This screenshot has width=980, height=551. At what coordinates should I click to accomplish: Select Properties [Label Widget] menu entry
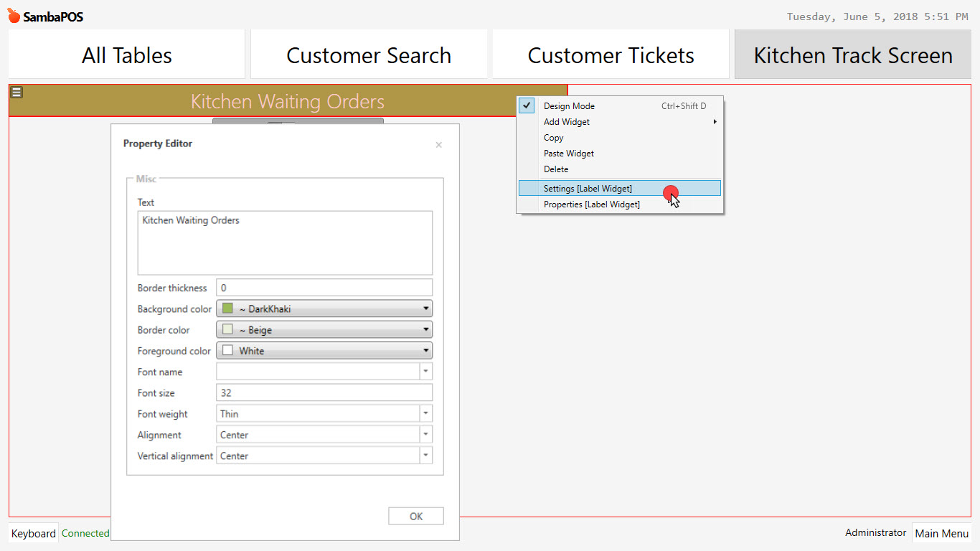coord(591,204)
